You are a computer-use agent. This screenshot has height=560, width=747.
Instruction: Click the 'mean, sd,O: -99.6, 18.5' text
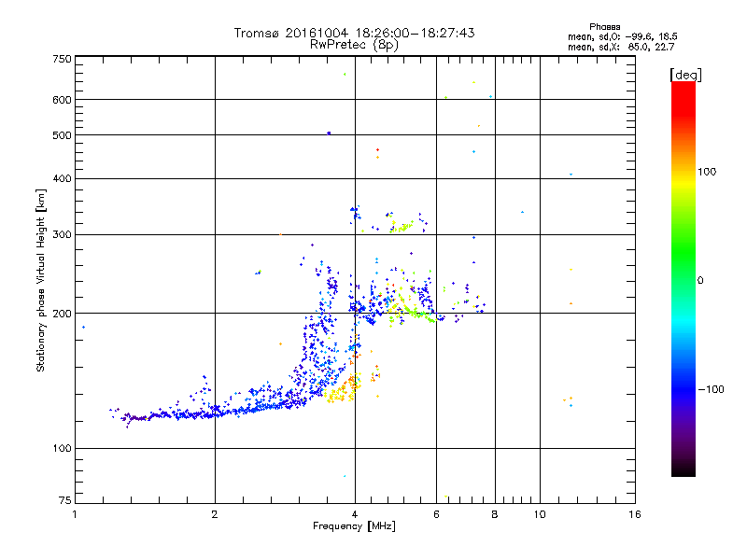622,36
